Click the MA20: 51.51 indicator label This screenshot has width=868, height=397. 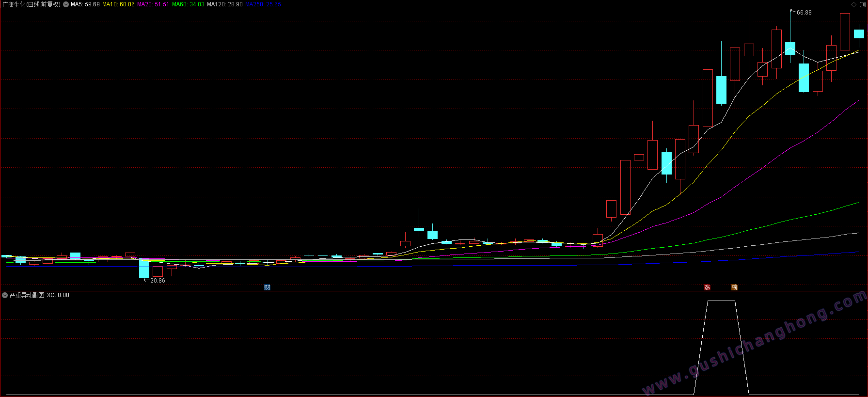(x=153, y=4)
